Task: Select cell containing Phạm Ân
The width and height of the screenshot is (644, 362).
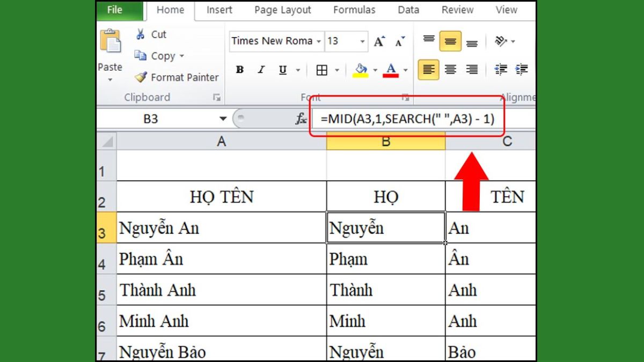Action: pyautogui.click(x=221, y=258)
